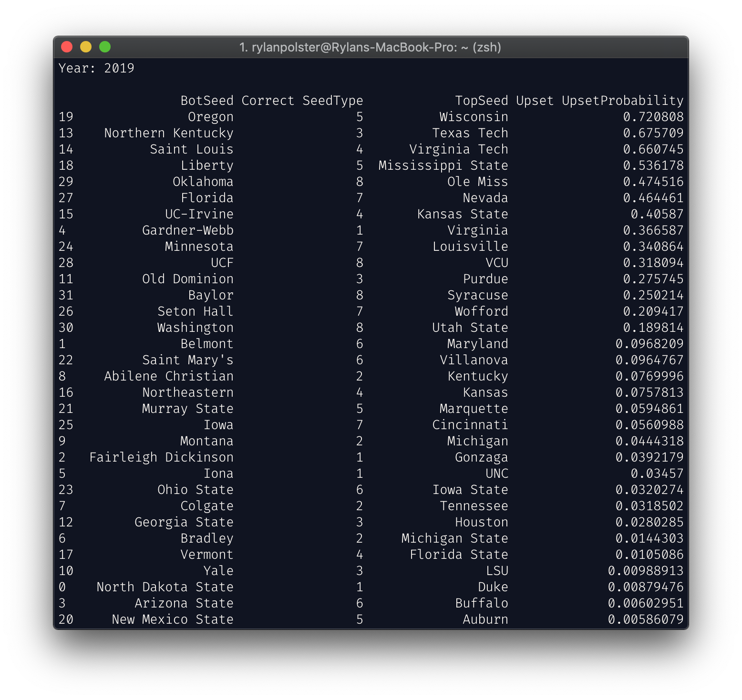
Task: Select probability value 0.536178
Action: (x=653, y=165)
